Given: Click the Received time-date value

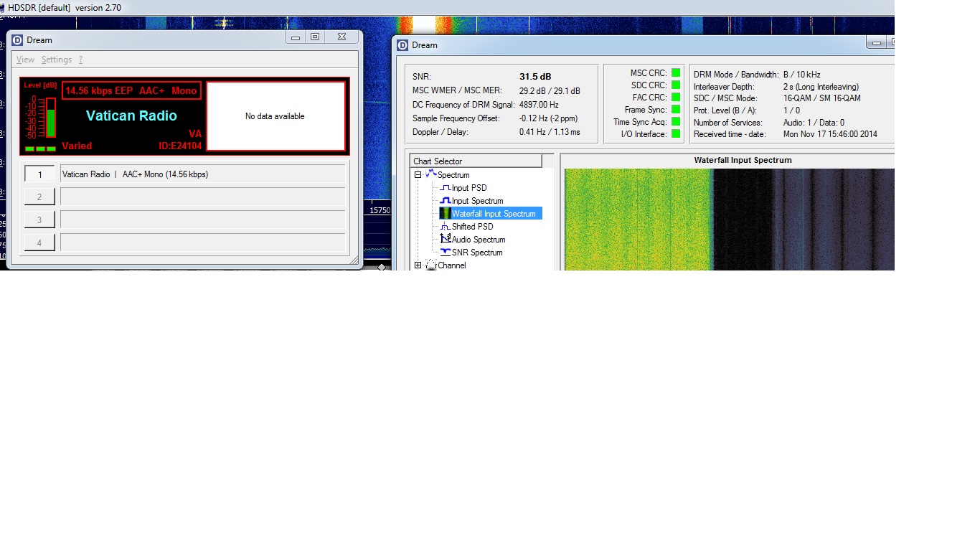Looking at the screenshot, I should (830, 134).
